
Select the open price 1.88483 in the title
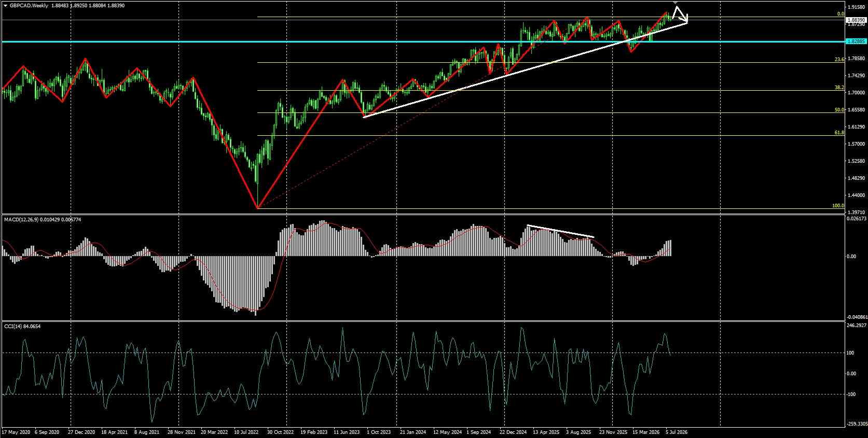pyautogui.click(x=61, y=5)
